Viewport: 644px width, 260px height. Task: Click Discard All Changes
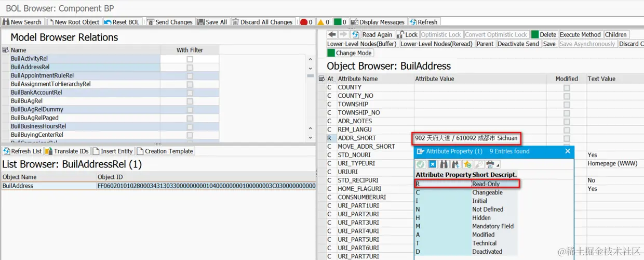coord(263,22)
